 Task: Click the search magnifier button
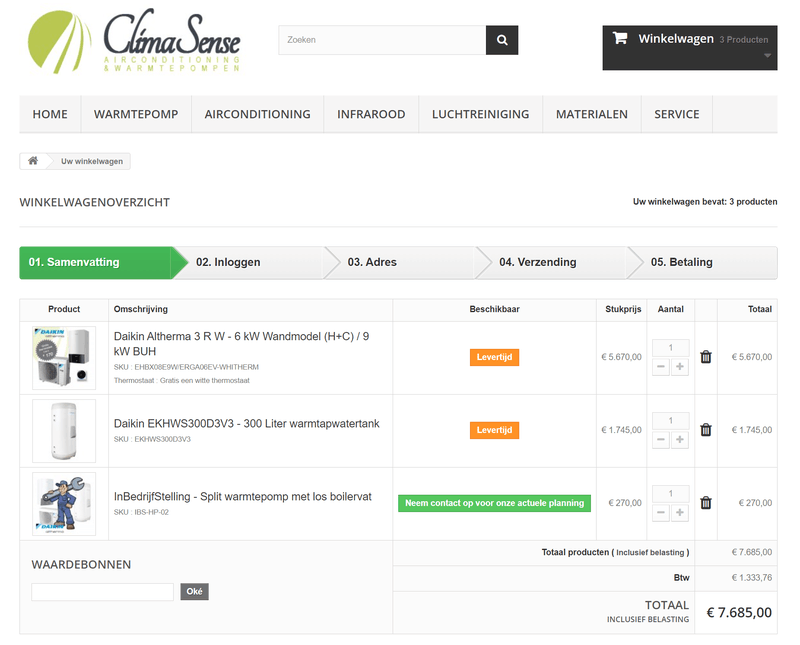click(x=502, y=40)
